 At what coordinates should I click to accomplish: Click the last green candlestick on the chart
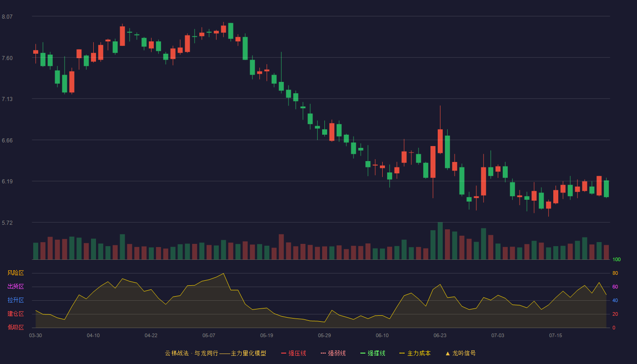click(x=606, y=188)
